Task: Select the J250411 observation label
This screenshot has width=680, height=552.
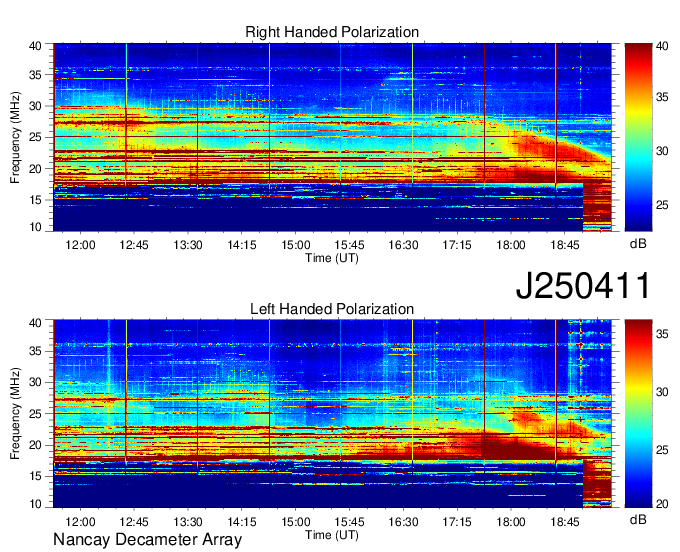Action: pos(583,286)
